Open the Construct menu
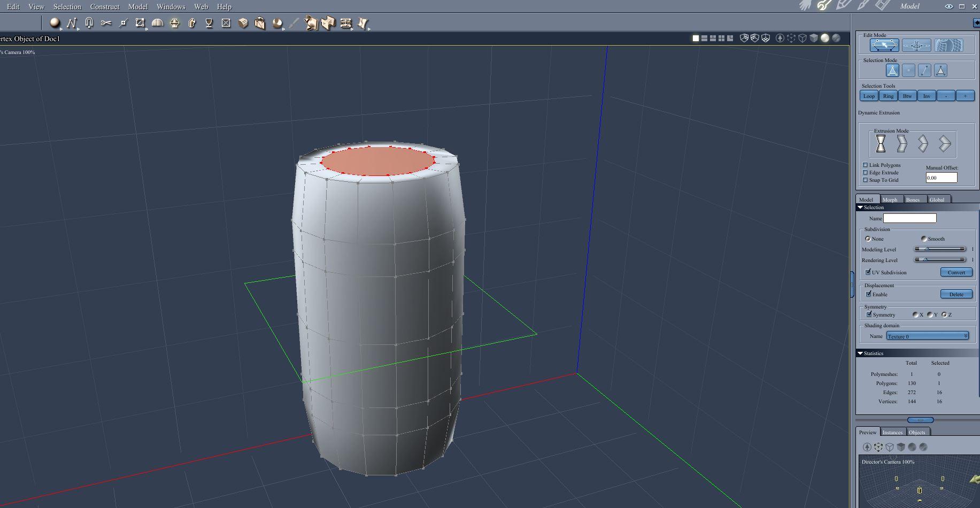 pos(105,6)
